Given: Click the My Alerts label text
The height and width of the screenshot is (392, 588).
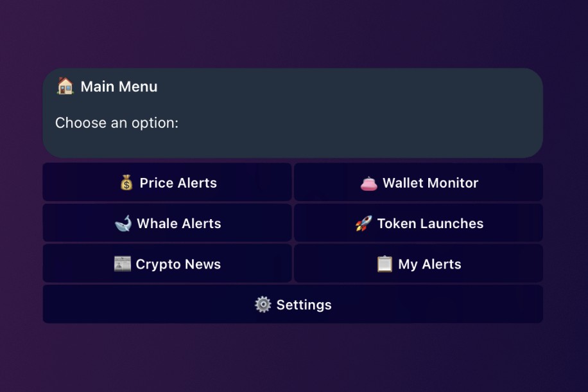Looking at the screenshot, I should (429, 264).
